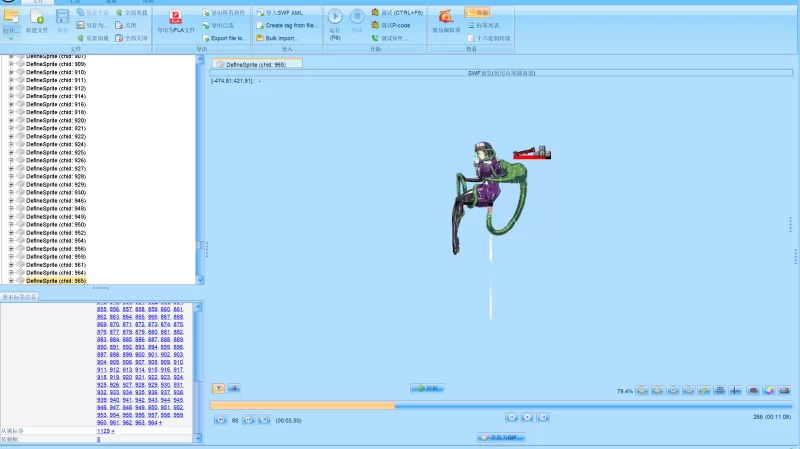Click the Close All button in the ribbon
Image resolution: width=800 pixels, height=449 pixels.
[132, 38]
